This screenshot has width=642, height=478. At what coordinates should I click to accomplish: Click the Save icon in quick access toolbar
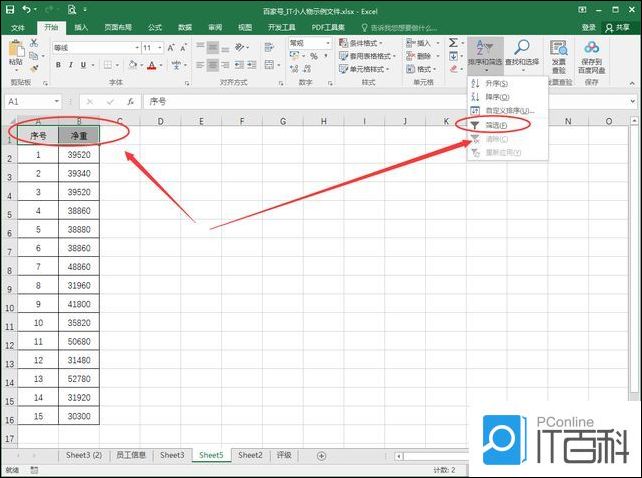pos(10,9)
